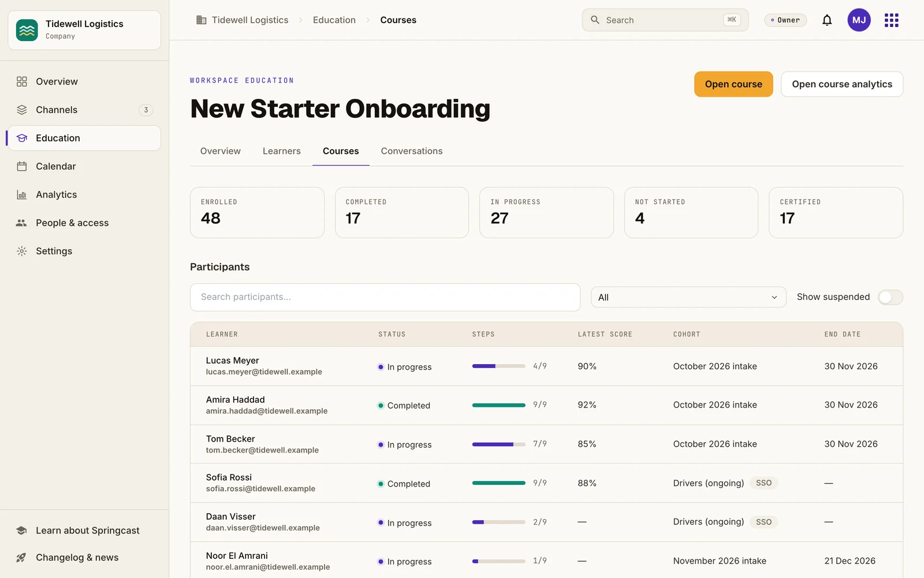Click the Tidewell Logistics wave logo

(x=27, y=30)
